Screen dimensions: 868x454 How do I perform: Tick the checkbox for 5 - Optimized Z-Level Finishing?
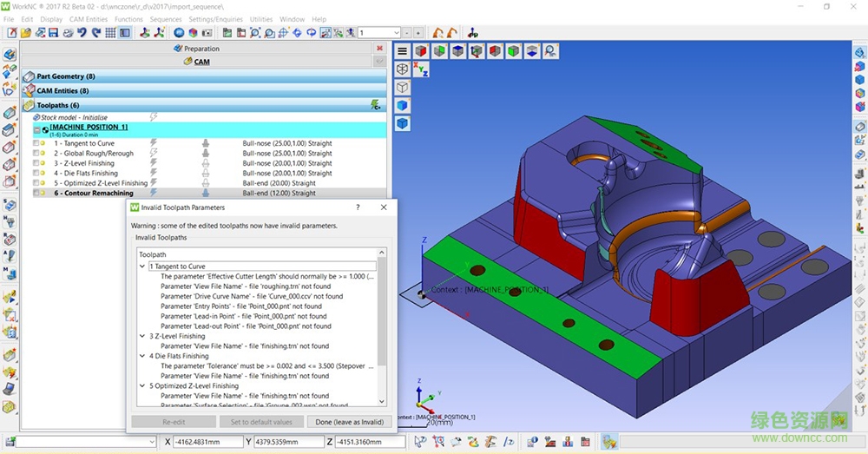coord(36,183)
